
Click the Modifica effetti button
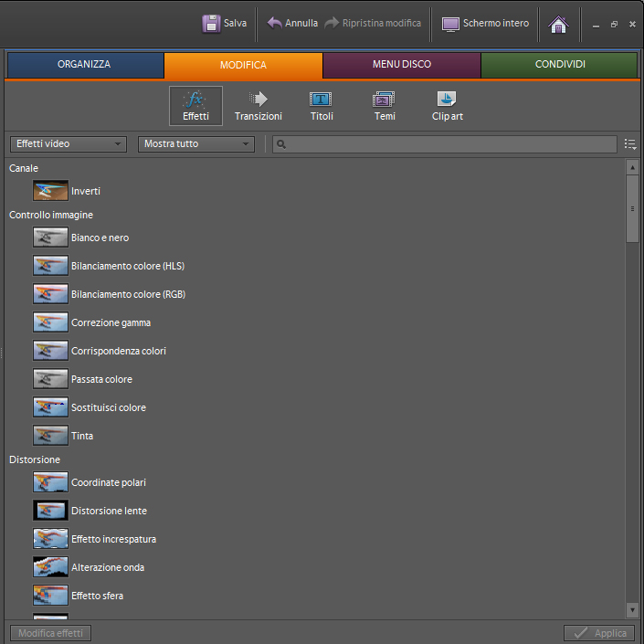[x=50, y=633]
